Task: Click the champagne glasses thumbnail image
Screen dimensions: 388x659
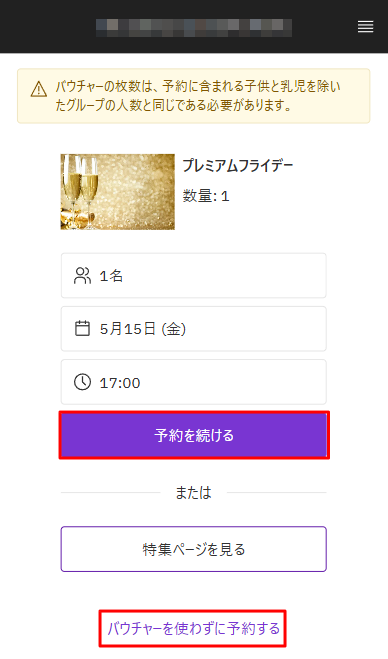Action: click(118, 192)
